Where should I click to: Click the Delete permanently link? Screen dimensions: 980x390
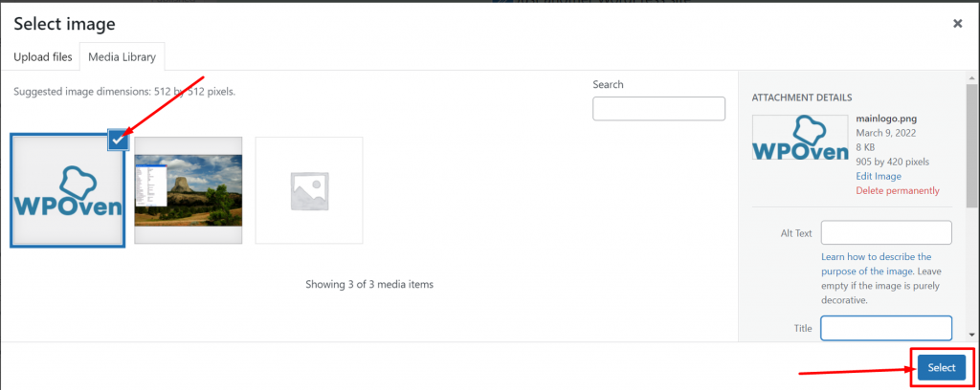[898, 190]
